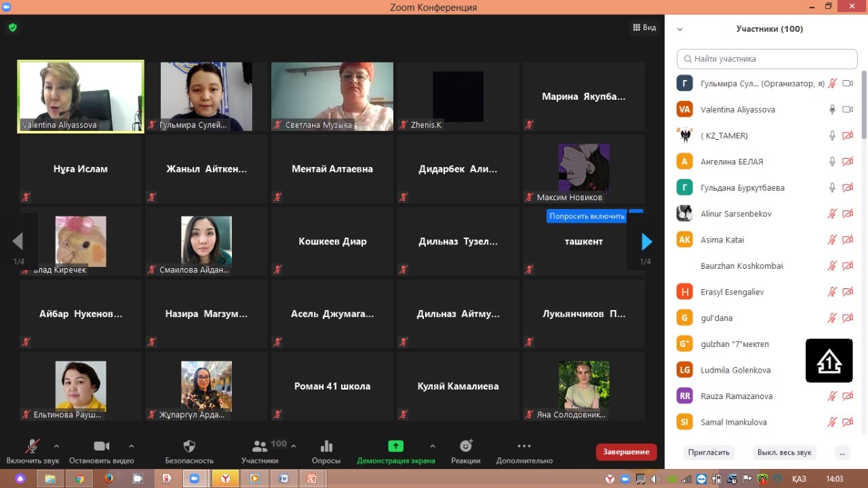Open arrow menu beside Участники button

coord(294,446)
